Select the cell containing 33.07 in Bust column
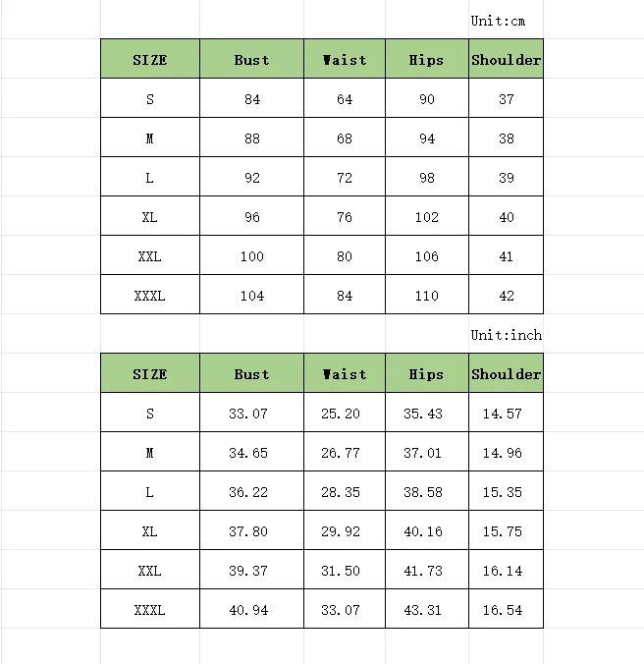644x664 pixels. [251, 412]
